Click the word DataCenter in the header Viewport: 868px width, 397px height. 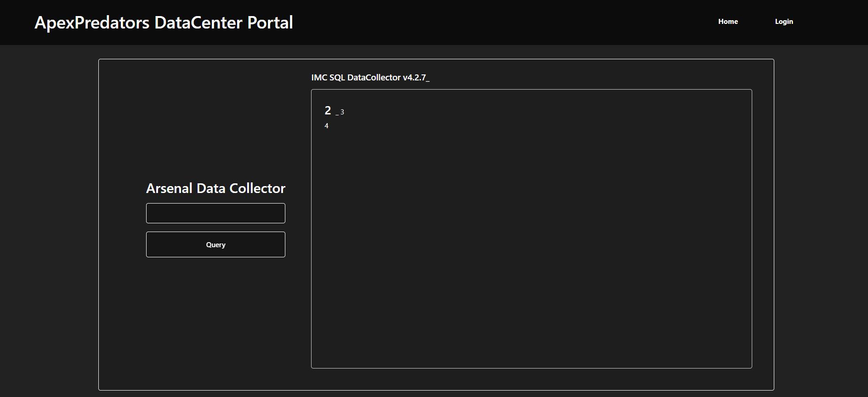(x=198, y=23)
